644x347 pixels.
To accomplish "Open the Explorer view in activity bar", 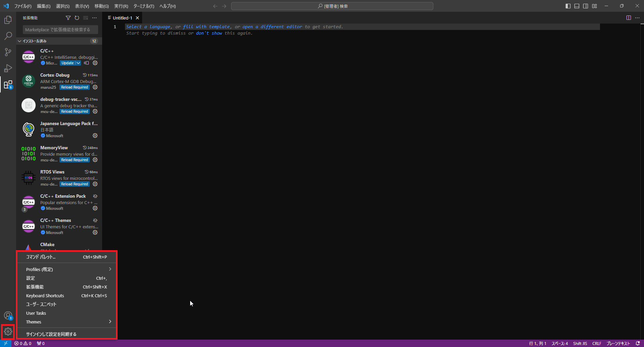I will 8,20.
